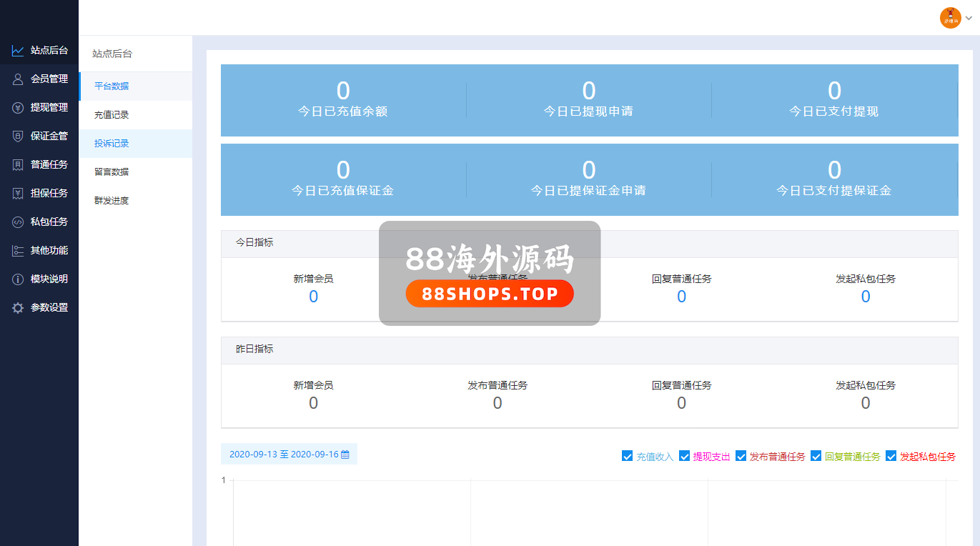Click the 私包任务 code icon
The height and width of the screenshot is (546, 980).
[18, 222]
